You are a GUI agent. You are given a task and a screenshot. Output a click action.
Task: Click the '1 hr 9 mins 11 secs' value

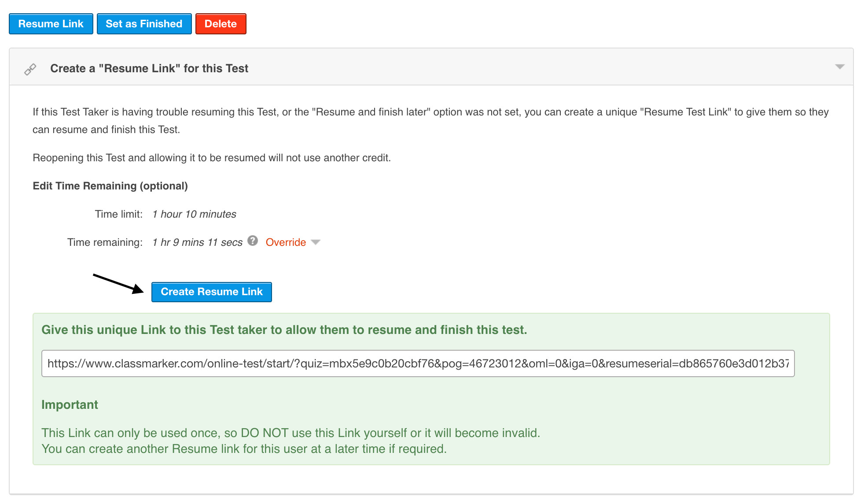(x=197, y=242)
